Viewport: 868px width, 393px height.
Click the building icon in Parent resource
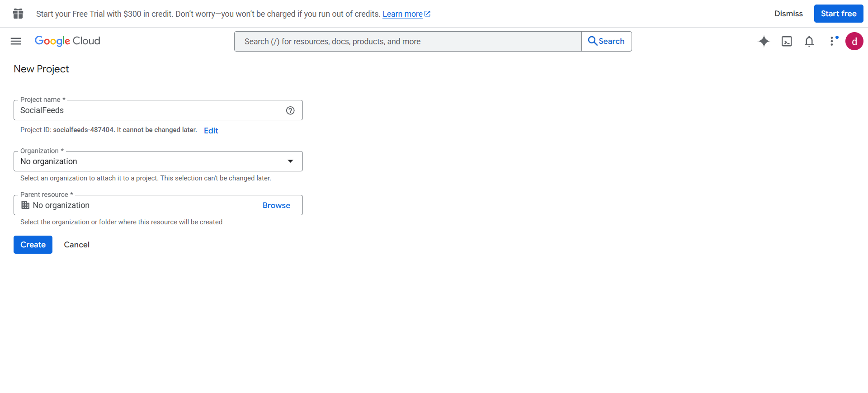[25, 205]
